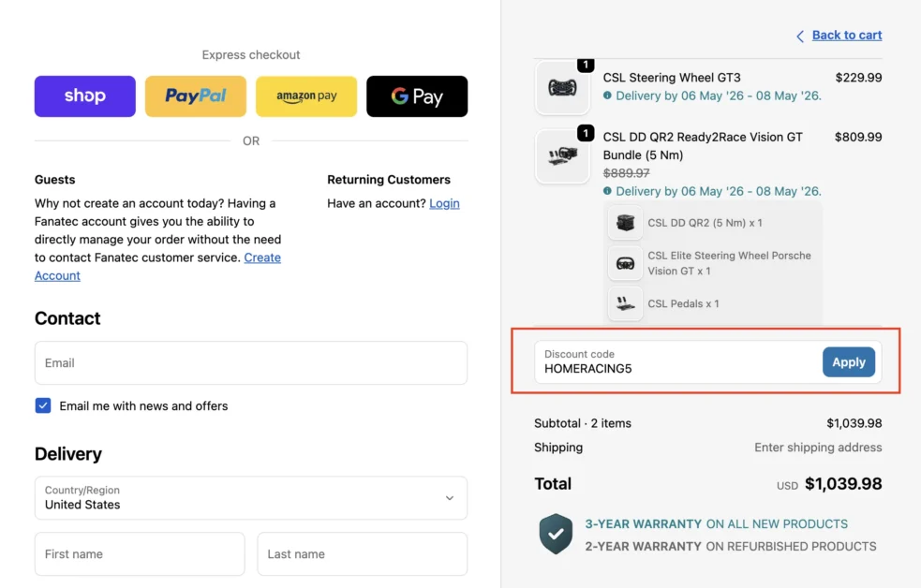Image resolution: width=921 pixels, height=588 pixels.
Task: Click the quantity badge on the Vision GT Bundle
Action: click(586, 133)
